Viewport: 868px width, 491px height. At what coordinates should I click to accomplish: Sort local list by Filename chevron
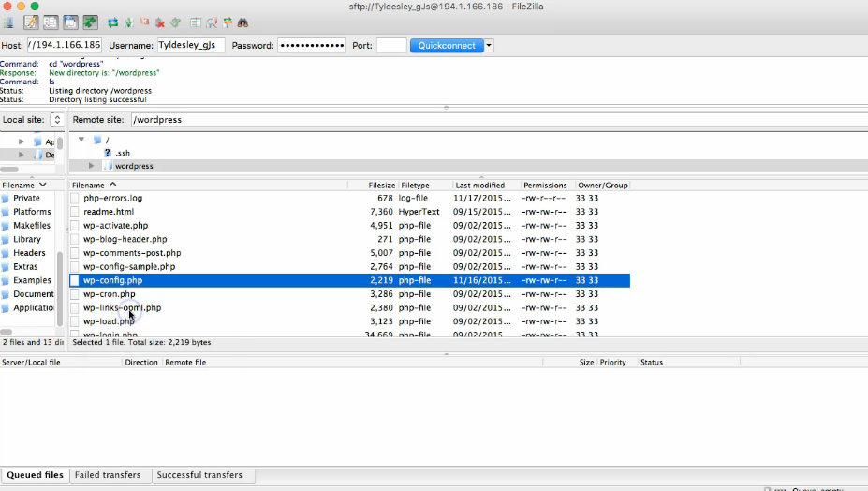[x=43, y=185]
